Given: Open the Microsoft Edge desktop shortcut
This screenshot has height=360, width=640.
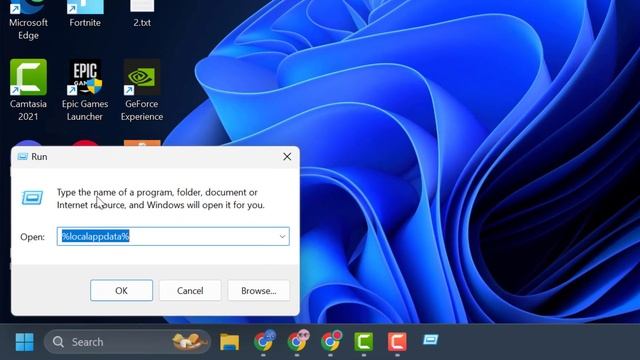Looking at the screenshot, I should click(x=28, y=20).
